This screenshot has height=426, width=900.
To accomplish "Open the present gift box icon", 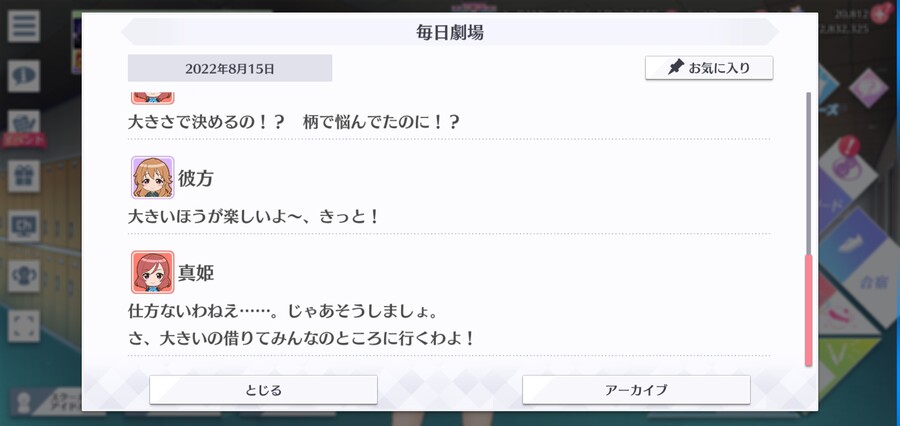I will (24, 176).
